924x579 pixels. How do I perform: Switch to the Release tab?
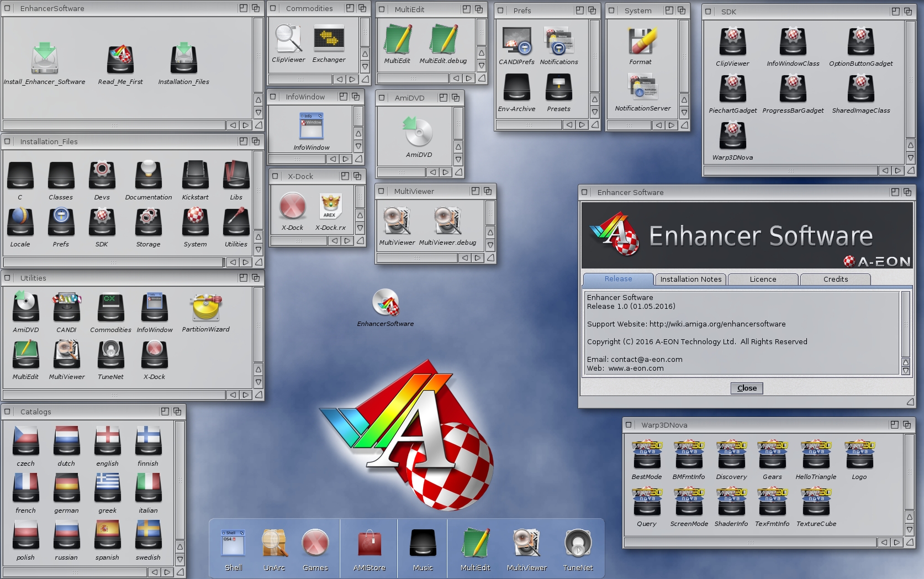pos(619,279)
